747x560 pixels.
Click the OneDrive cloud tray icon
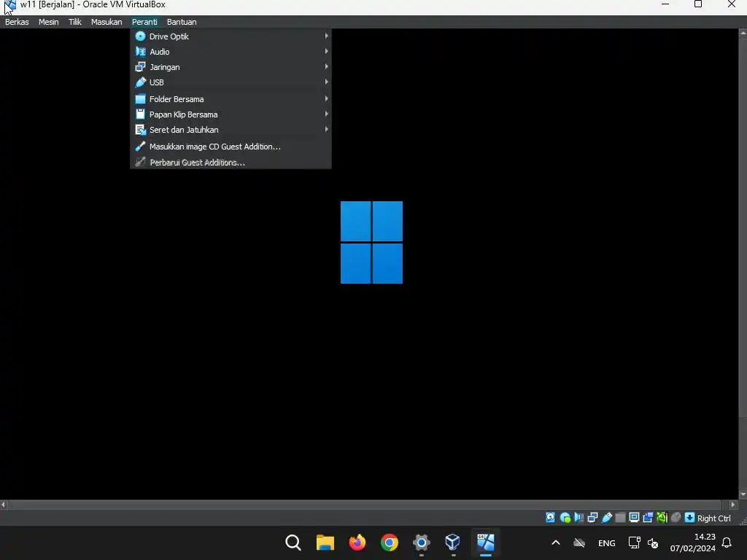[579, 542]
